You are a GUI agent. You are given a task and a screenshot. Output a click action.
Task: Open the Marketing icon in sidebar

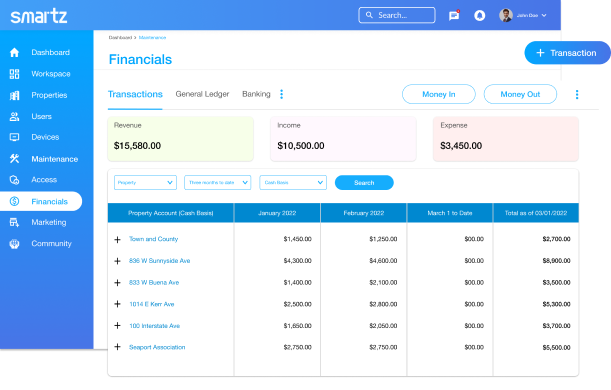coord(14,222)
